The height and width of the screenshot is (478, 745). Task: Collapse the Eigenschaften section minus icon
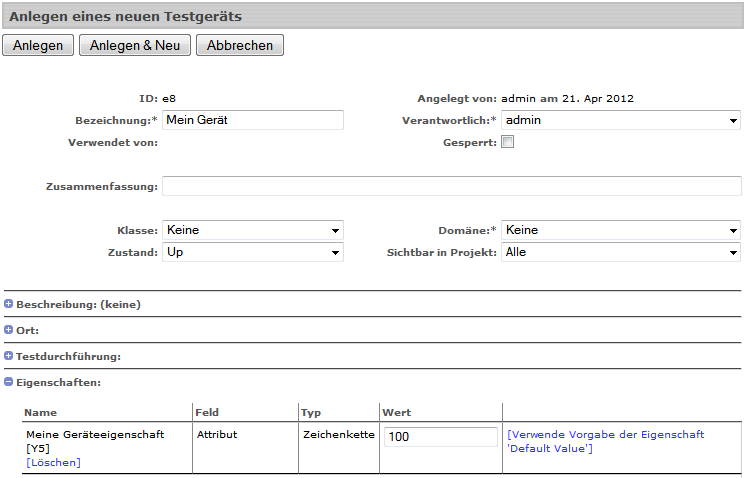tap(9, 381)
